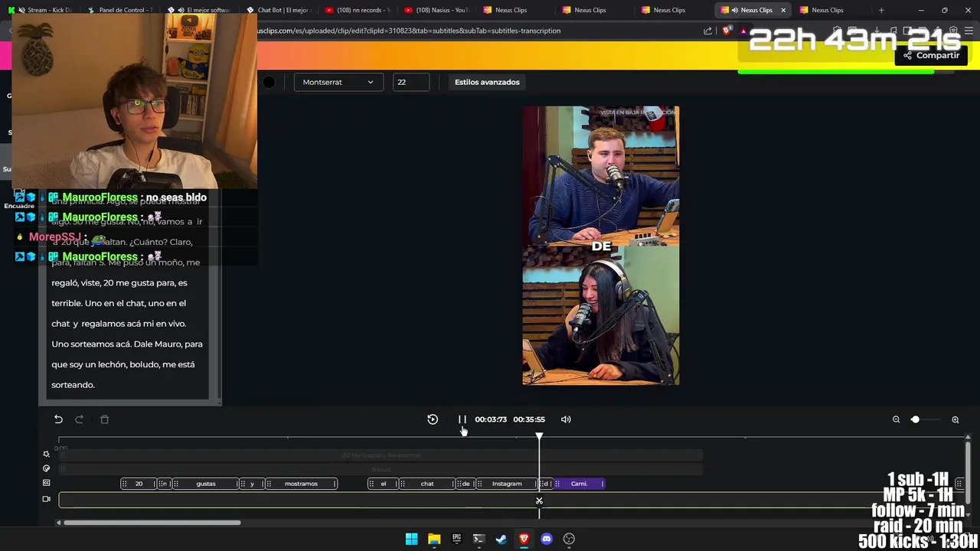
Task: Click the redo arrow icon
Action: (79, 419)
